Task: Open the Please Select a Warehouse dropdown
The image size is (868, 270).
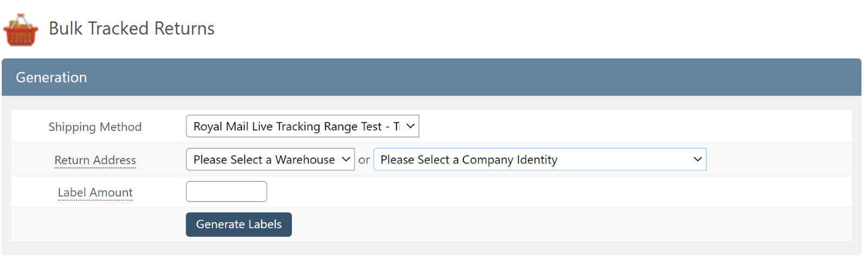Action: tap(264, 160)
